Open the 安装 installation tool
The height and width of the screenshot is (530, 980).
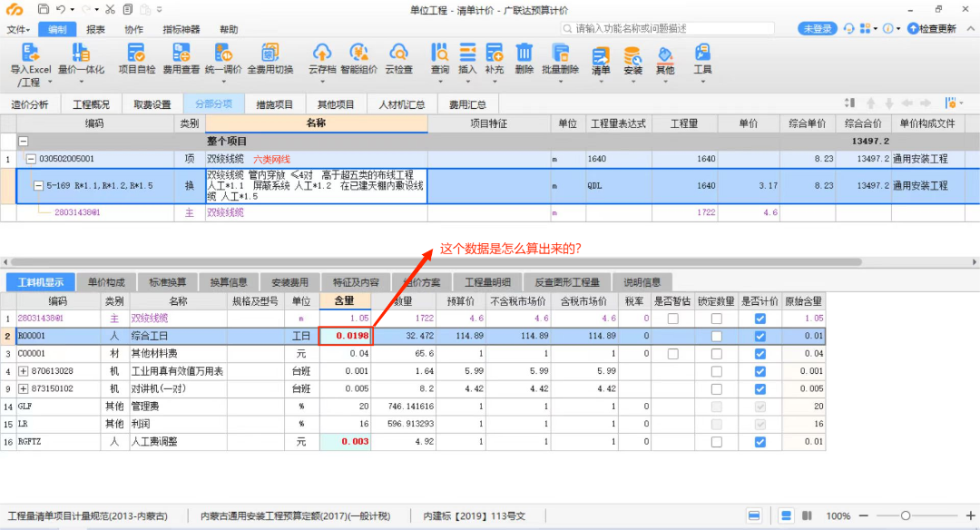(x=632, y=61)
